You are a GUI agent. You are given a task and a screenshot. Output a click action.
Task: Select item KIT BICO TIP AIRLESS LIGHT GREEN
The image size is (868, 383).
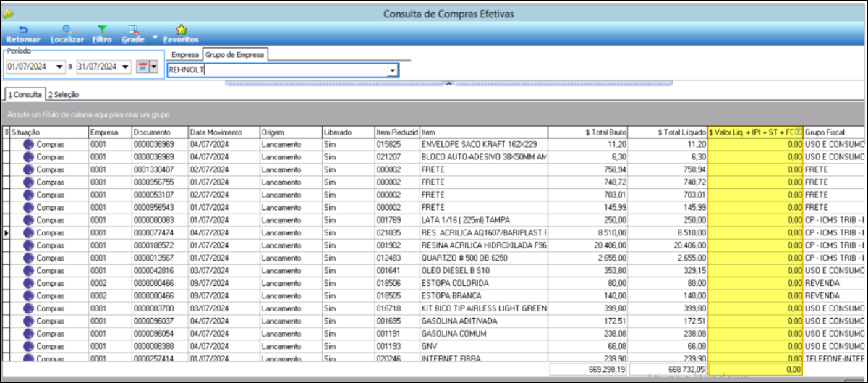tap(483, 308)
